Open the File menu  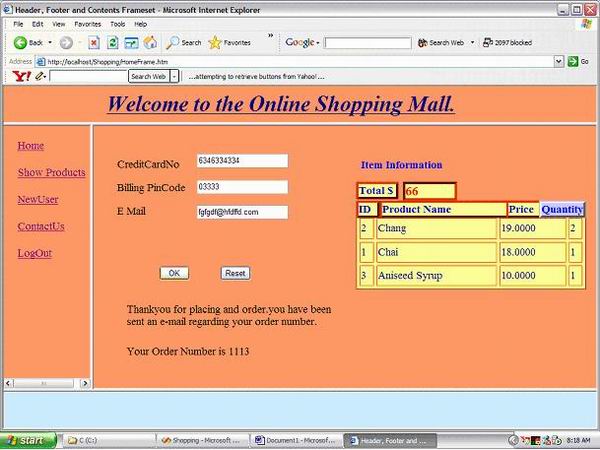pos(18,24)
